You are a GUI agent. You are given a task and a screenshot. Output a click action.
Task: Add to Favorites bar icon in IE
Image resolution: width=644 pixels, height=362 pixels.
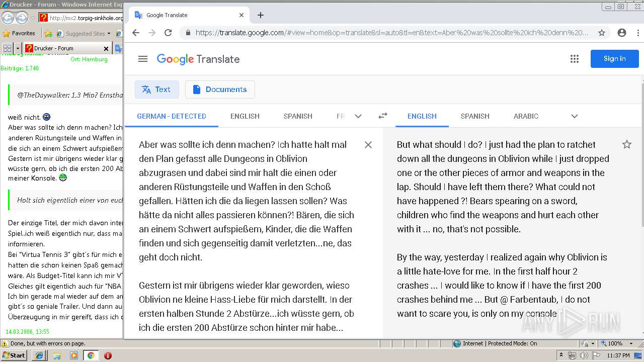point(48,34)
